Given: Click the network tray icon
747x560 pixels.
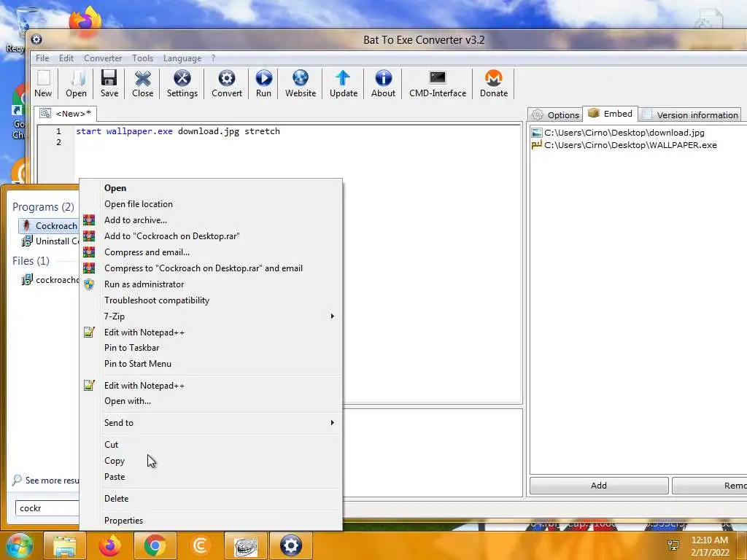Looking at the screenshot, I should tap(673, 545).
